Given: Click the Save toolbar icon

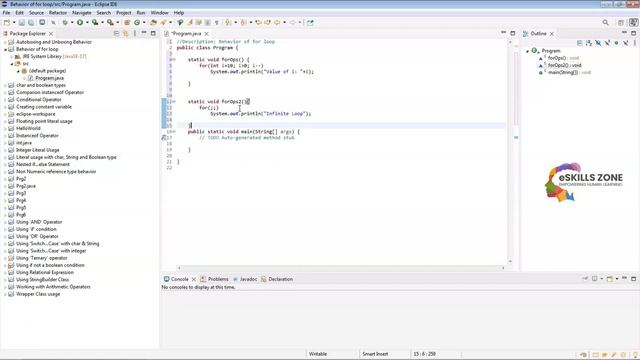Looking at the screenshot, I should [x=22, y=23].
